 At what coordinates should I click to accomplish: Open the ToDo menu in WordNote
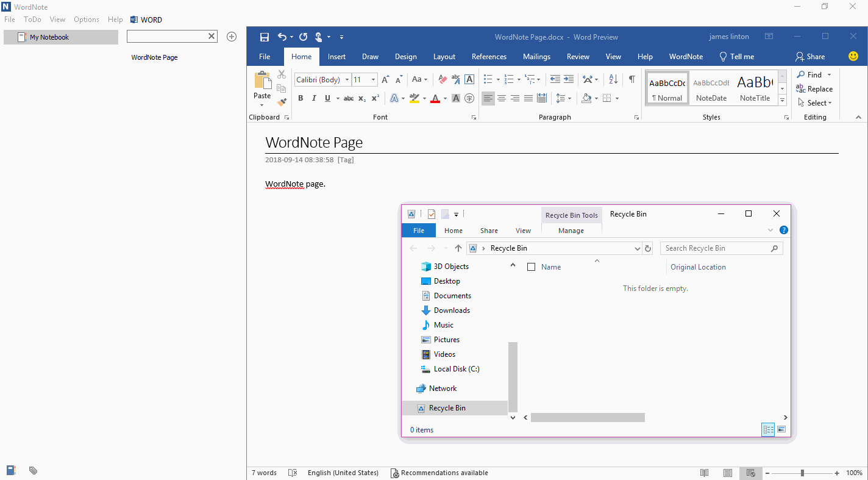32,20
